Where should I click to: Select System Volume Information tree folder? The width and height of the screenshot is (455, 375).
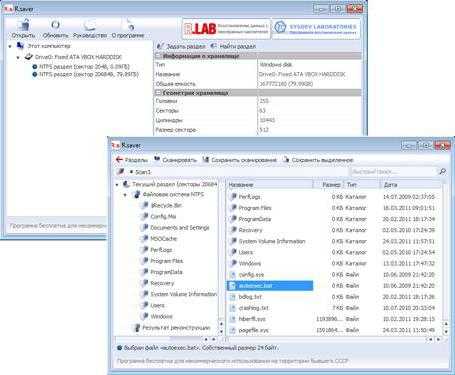click(x=184, y=294)
